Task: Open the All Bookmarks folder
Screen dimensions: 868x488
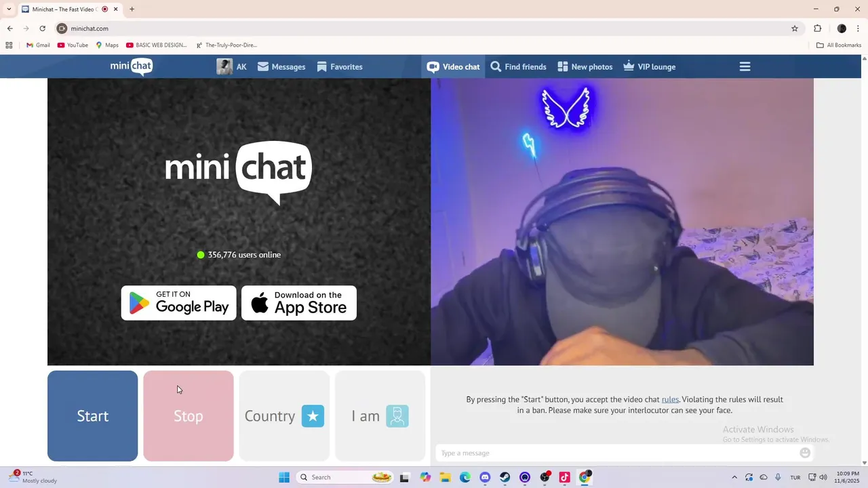Action: pos(839,45)
